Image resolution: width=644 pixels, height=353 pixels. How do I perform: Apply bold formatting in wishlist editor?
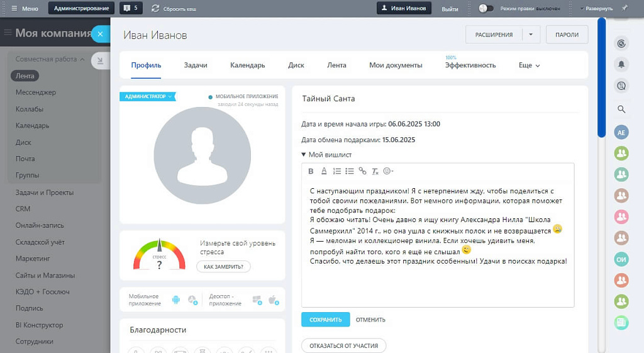point(311,171)
